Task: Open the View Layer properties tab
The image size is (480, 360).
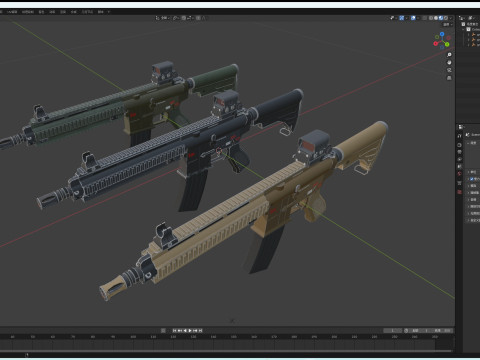Action: coord(459,159)
